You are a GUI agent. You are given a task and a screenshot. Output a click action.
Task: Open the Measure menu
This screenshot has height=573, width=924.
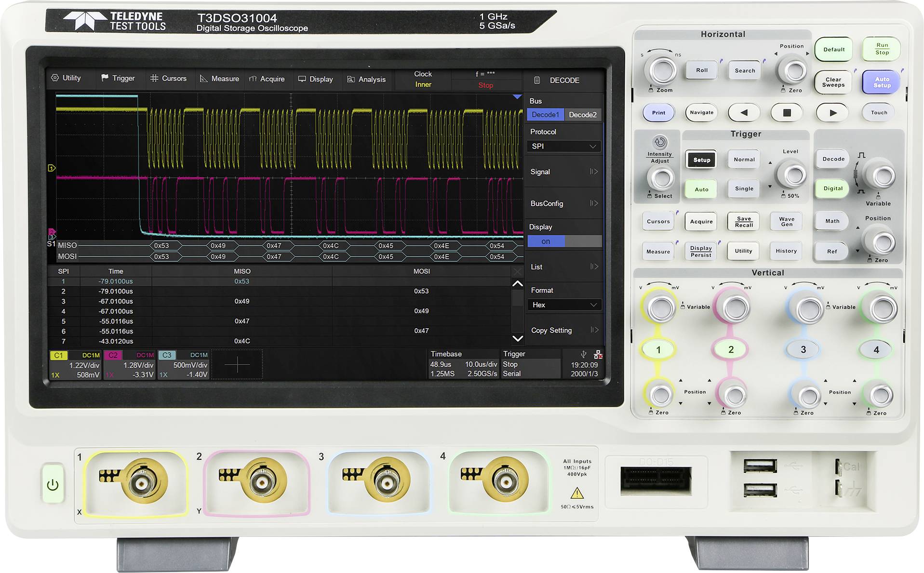(x=219, y=78)
